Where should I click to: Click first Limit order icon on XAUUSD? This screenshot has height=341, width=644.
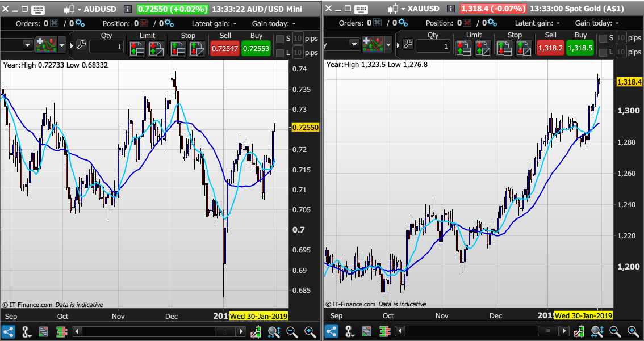(x=463, y=48)
